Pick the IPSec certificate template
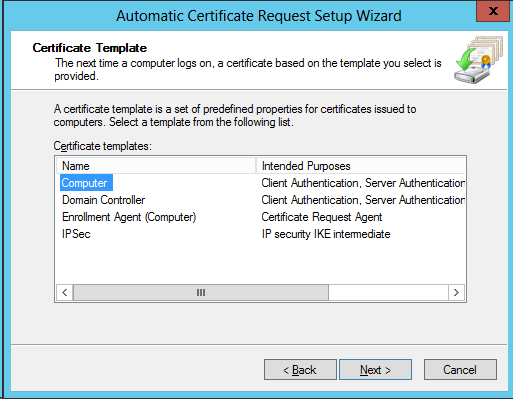This screenshot has height=399, width=513. point(76,234)
